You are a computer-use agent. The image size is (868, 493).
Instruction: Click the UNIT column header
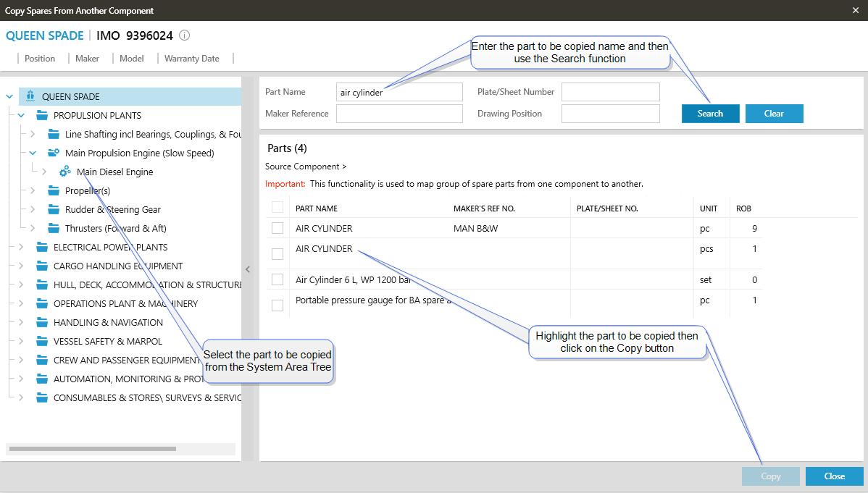click(x=709, y=208)
